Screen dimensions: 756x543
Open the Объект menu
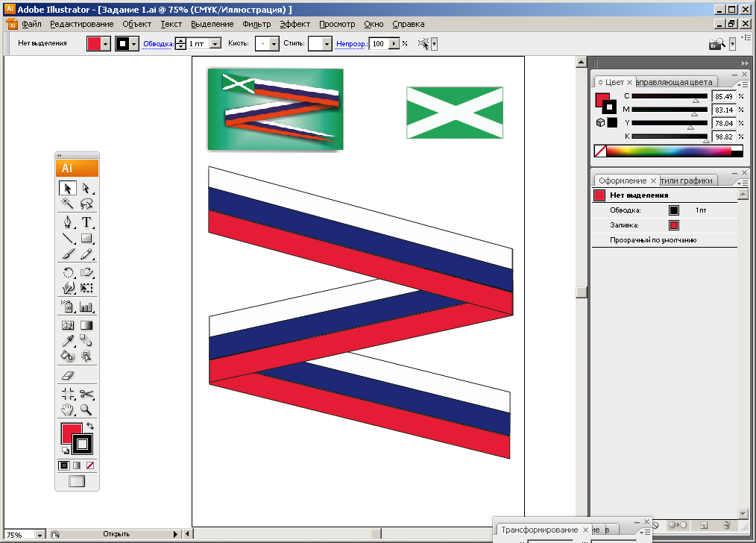[x=137, y=24]
